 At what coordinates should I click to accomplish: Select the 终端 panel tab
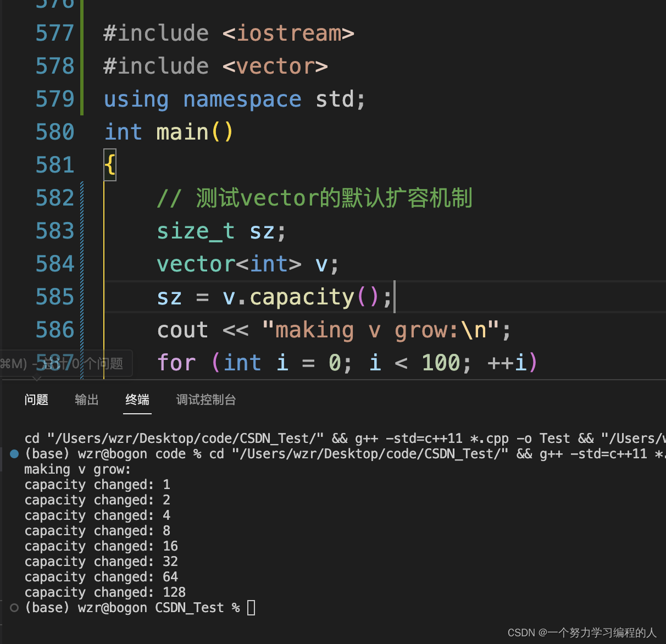(x=137, y=400)
